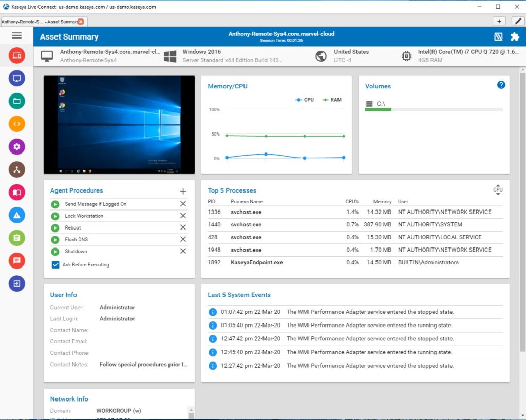Open the green folder File Manager icon
The image size is (526, 420).
(x=17, y=101)
